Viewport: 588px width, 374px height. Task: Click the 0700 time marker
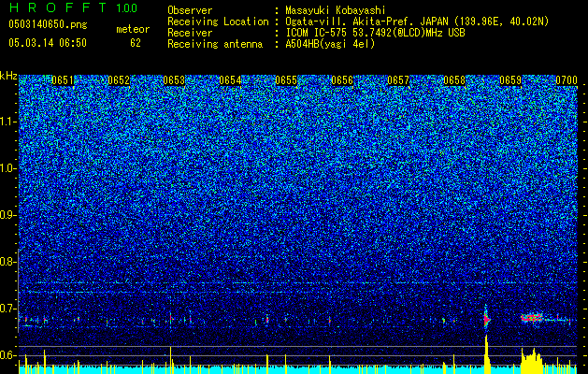click(x=566, y=80)
